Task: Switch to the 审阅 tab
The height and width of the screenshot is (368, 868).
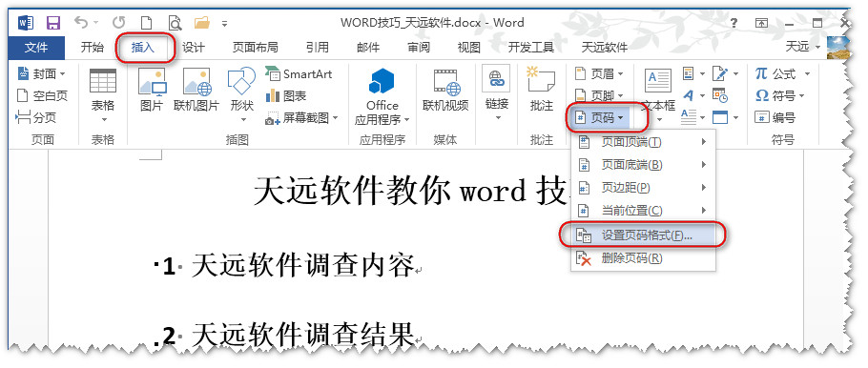Action: click(419, 48)
